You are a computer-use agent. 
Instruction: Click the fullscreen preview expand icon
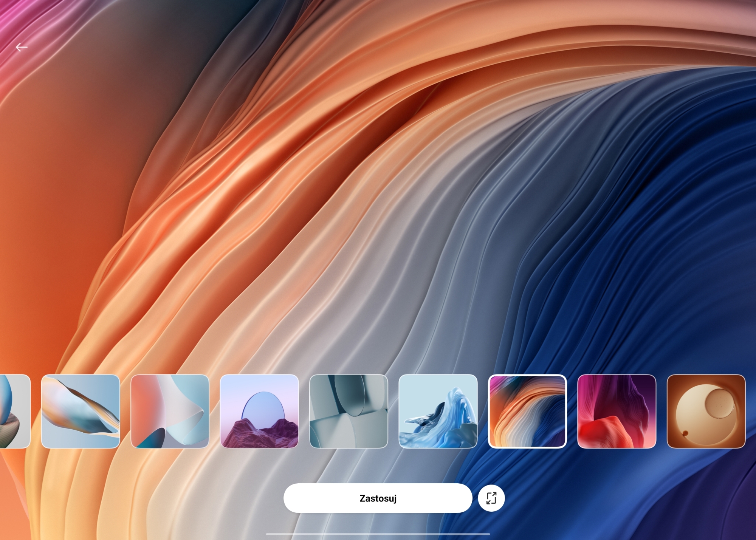click(491, 498)
